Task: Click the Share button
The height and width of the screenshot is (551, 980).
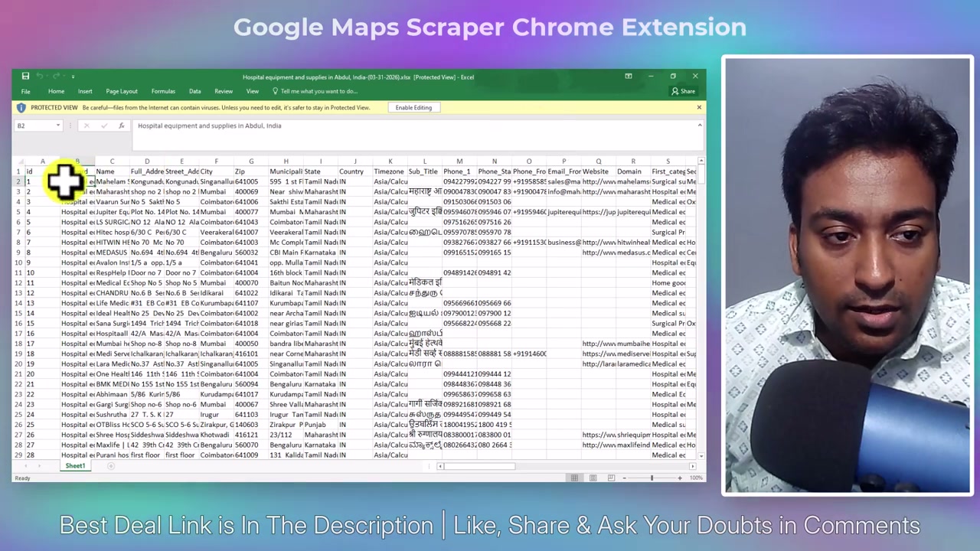Action: [683, 91]
